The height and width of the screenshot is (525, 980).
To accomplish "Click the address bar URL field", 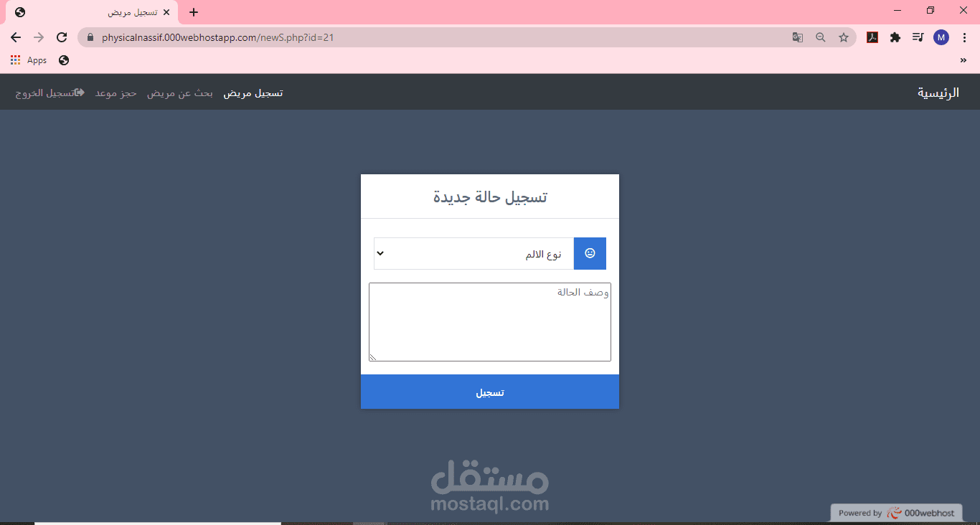I will point(438,37).
